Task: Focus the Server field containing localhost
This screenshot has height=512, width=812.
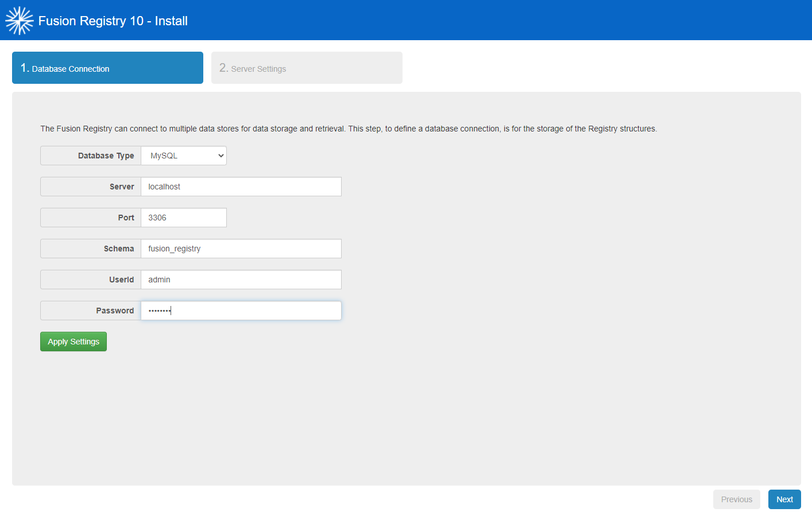Action: coord(241,187)
